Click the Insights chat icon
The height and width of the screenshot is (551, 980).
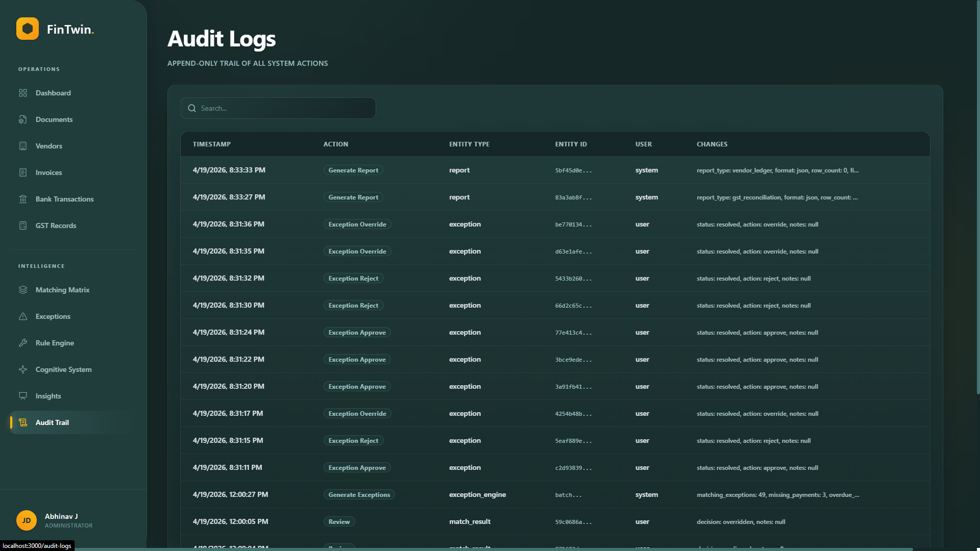point(23,396)
